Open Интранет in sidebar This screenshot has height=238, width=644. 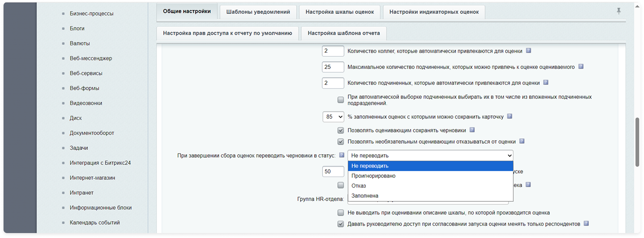pyautogui.click(x=82, y=193)
